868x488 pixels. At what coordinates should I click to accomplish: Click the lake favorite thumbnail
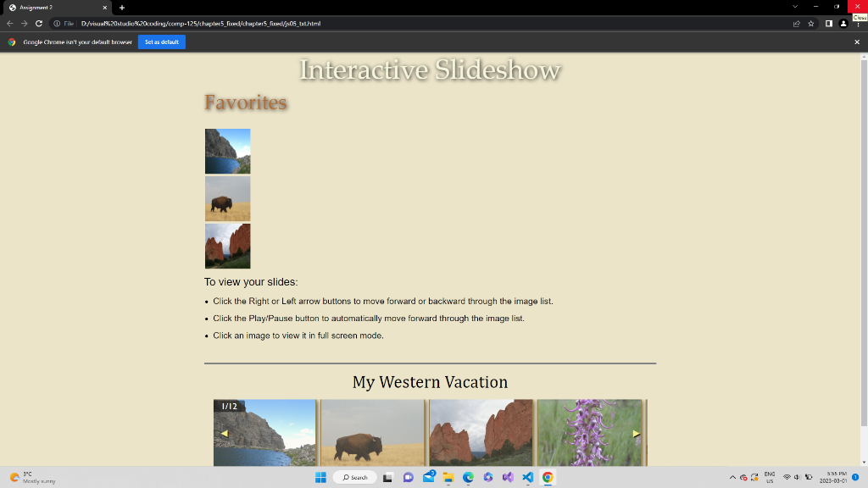pyautogui.click(x=227, y=151)
